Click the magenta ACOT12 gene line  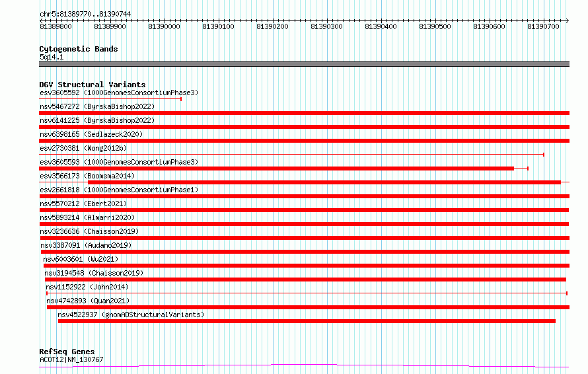(x=304, y=366)
